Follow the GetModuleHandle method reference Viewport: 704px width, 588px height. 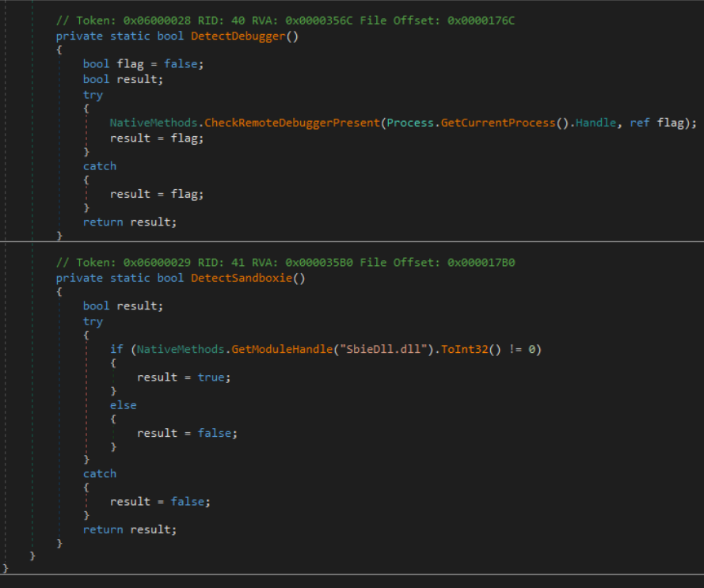click(253, 349)
